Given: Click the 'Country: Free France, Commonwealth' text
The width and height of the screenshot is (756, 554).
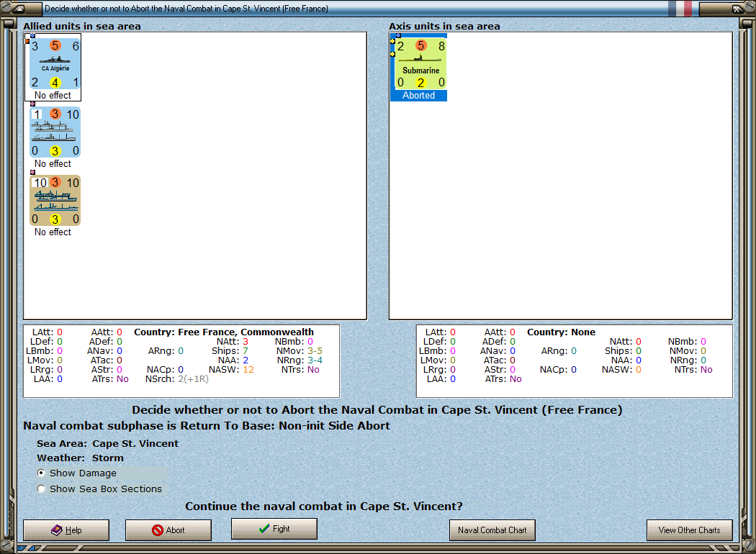Looking at the screenshot, I should pyautogui.click(x=224, y=332).
